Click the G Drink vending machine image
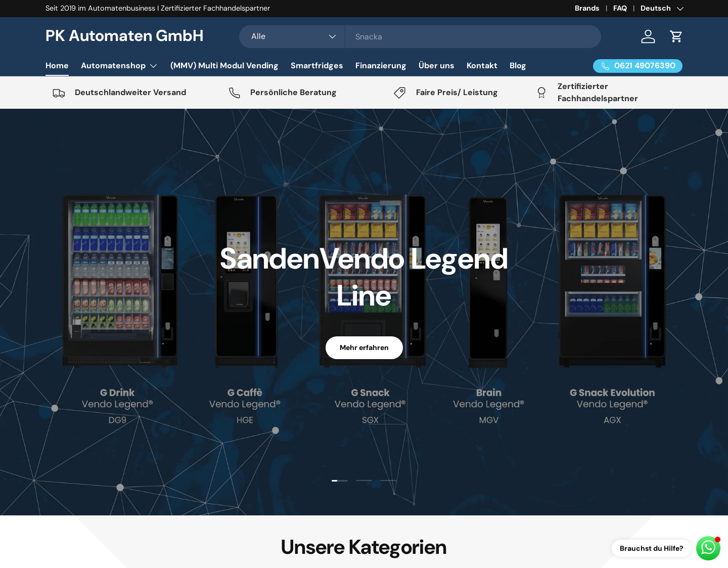728x568 pixels. 120,281
